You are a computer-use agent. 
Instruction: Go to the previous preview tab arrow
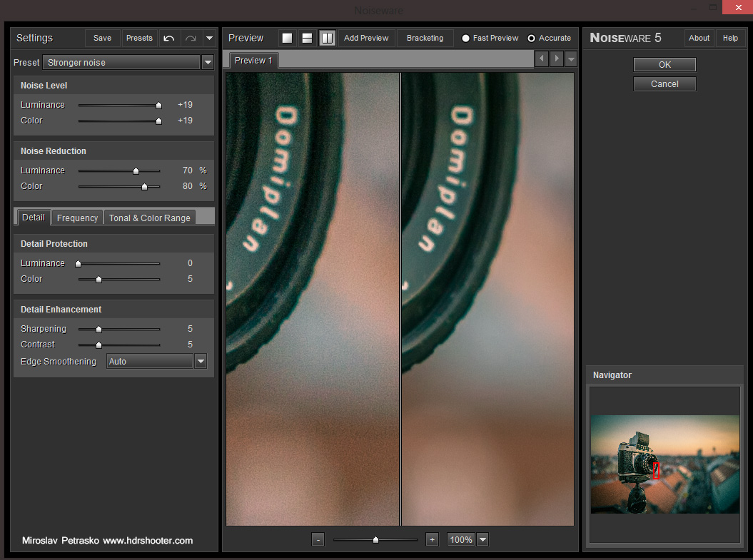pyautogui.click(x=541, y=58)
